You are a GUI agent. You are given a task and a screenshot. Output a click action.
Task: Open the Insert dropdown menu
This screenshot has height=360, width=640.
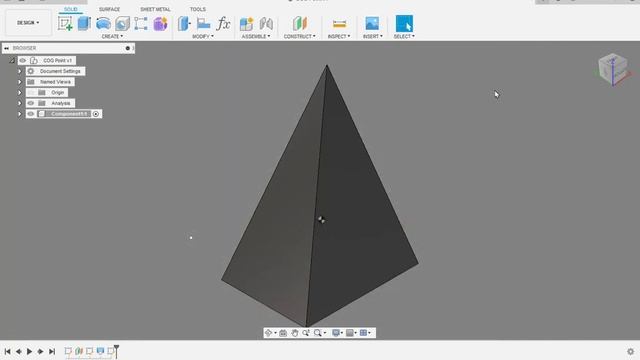click(373, 36)
